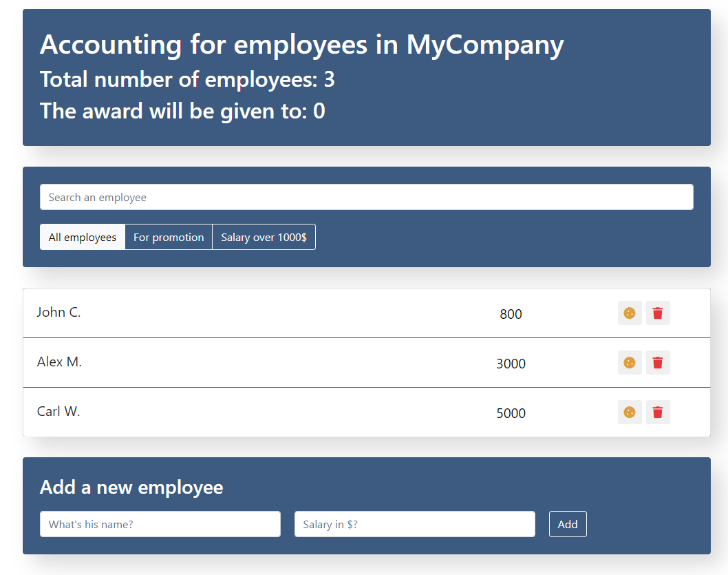Switch to the For promotion filter
Viewport: 728px width, 575px height.
pos(169,237)
